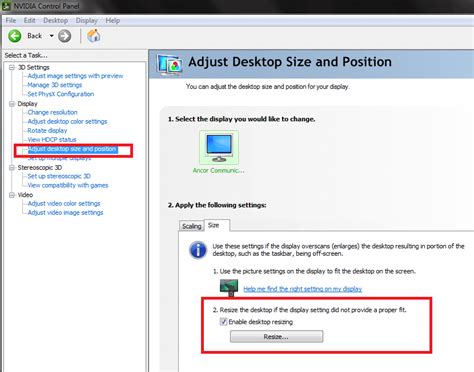This screenshot has height=372, width=474.
Task: Click the Back label in toolbar
Action: tap(34, 36)
